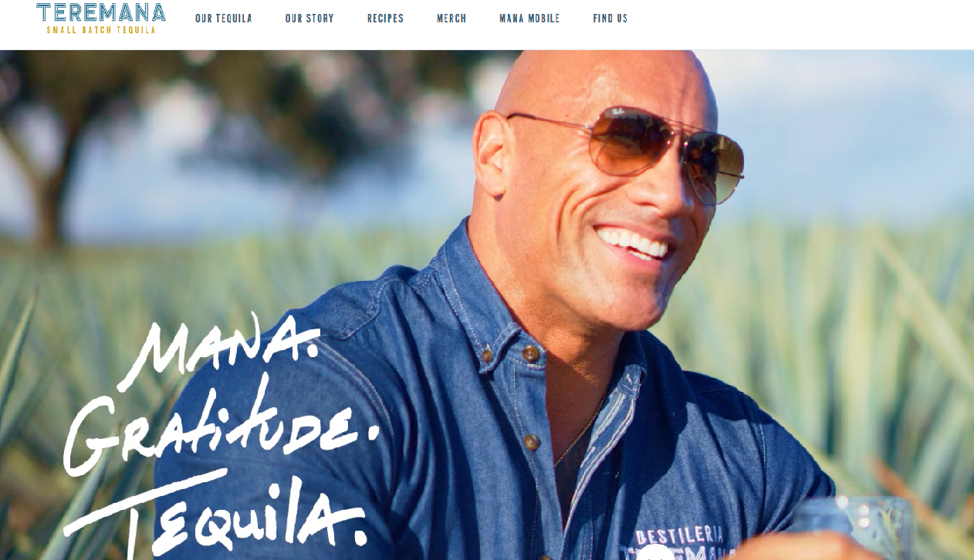Visit the Merch store link
The width and height of the screenshot is (974, 560).
[451, 19]
